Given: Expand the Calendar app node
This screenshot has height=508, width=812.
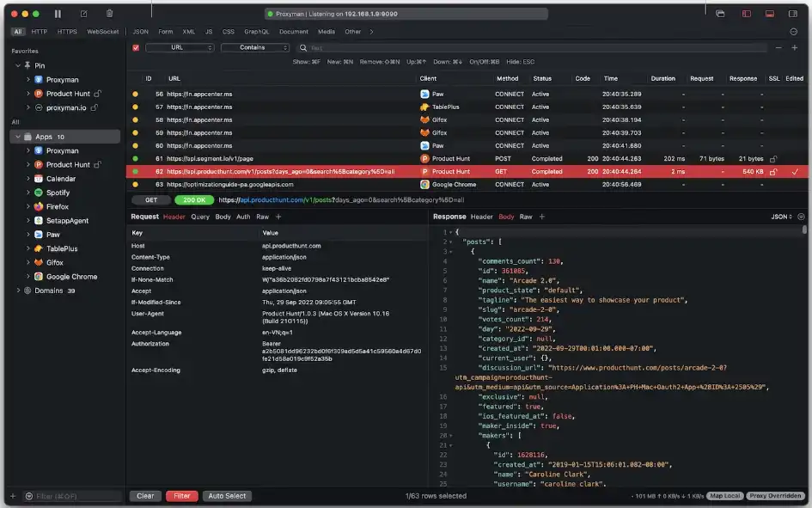Looking at the screenshot, I should (28, 179).
